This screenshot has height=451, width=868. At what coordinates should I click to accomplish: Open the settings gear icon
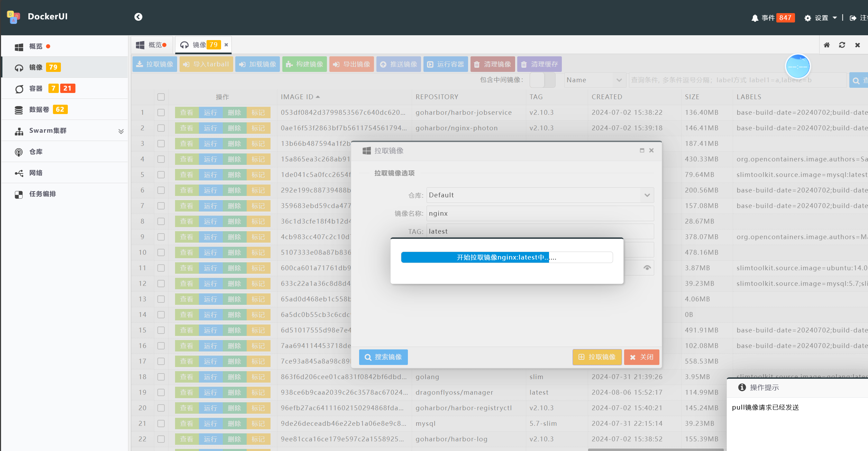pos(808,18)
